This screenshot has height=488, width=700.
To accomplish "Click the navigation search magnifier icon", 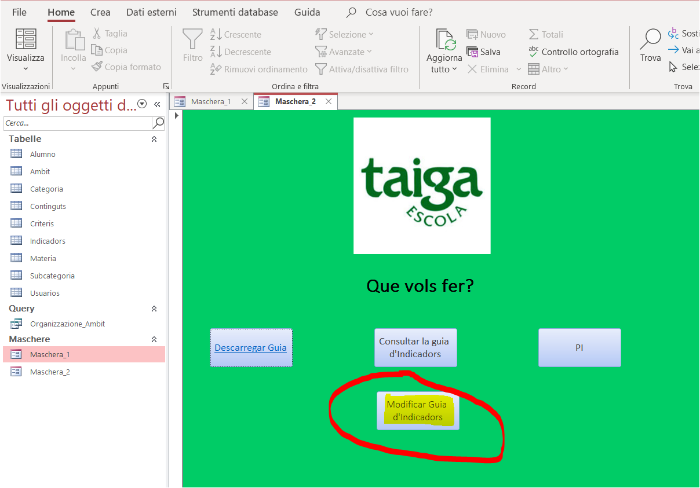I will point(158,122).
